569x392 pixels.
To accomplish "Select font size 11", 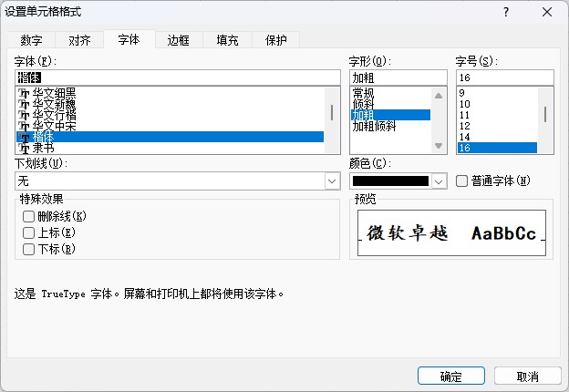I will pos(497,115).
